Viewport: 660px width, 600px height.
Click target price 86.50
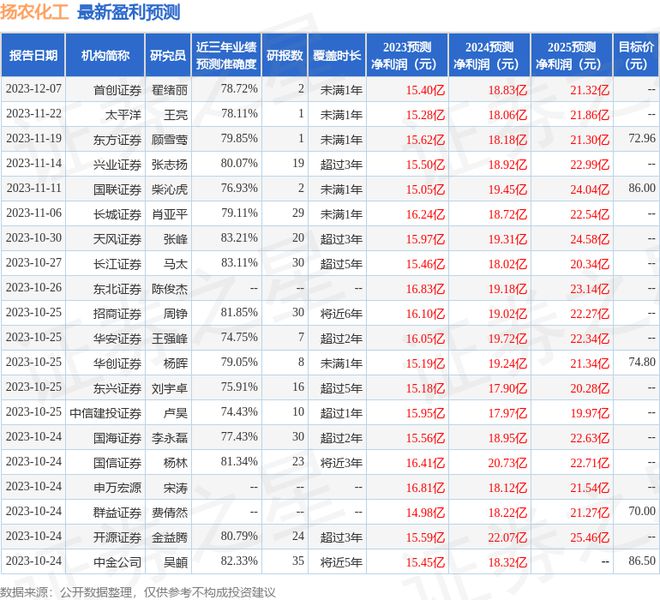[x=642, y=560]
